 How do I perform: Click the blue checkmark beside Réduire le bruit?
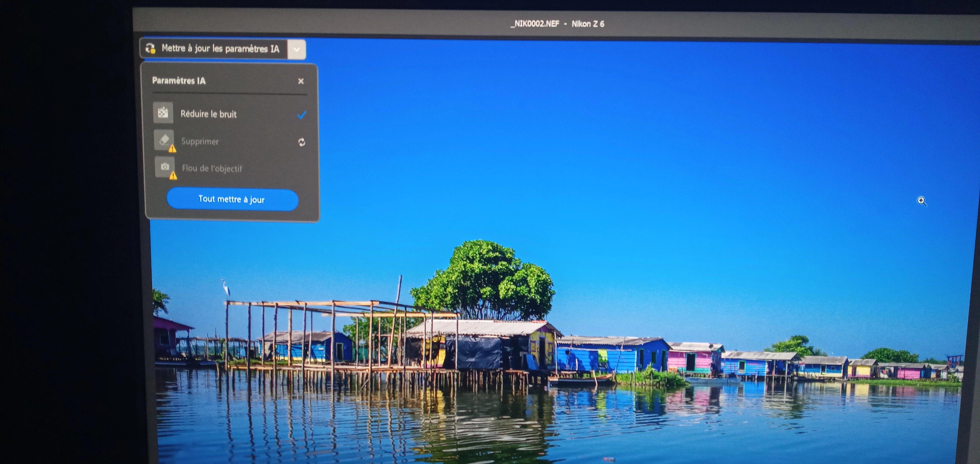(x=301, y=115)
